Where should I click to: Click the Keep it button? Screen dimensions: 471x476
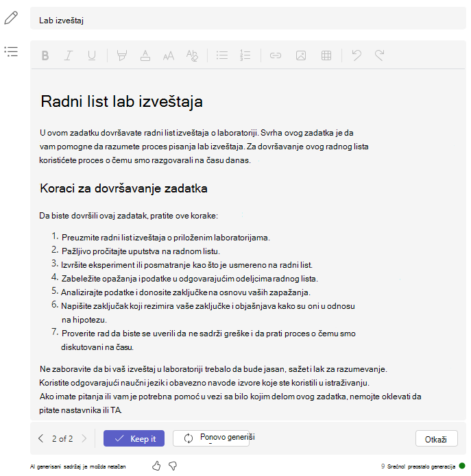click(134, 438)
